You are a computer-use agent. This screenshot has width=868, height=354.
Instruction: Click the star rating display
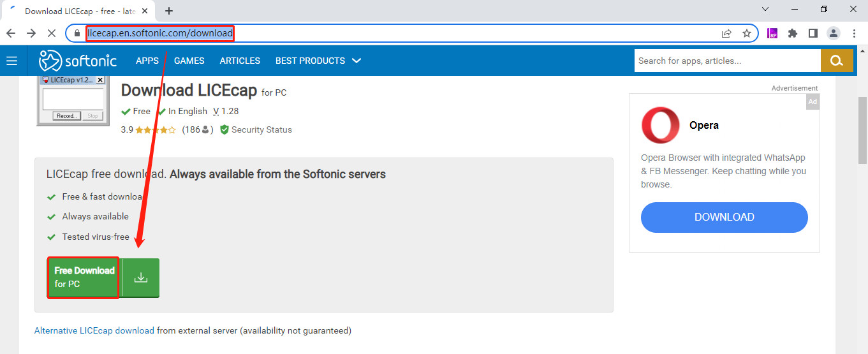click(155, 129)
